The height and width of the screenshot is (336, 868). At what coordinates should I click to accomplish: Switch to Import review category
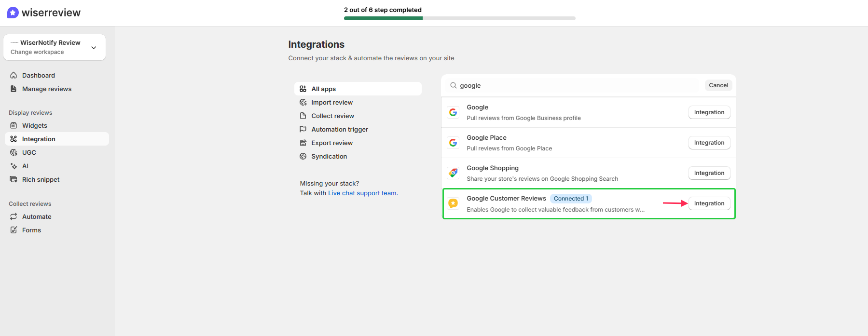(x=332, y=102)
